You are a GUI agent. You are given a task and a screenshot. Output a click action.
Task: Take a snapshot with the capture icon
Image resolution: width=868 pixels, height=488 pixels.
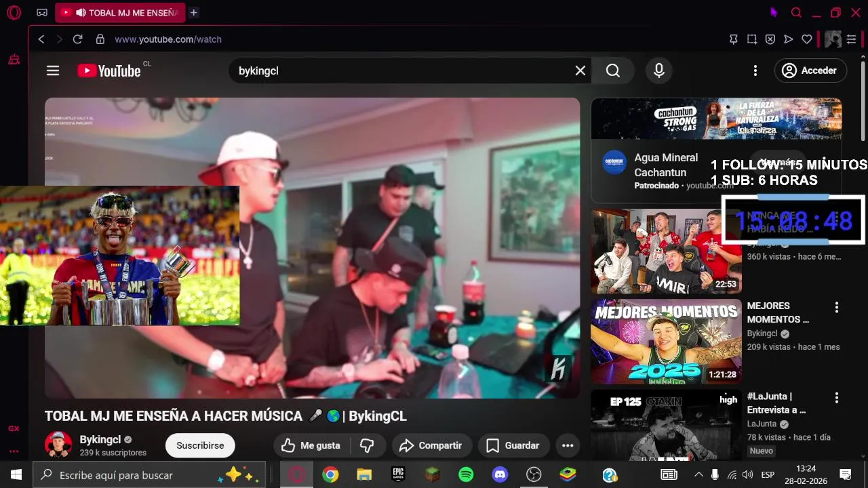(x=752, y=39)
